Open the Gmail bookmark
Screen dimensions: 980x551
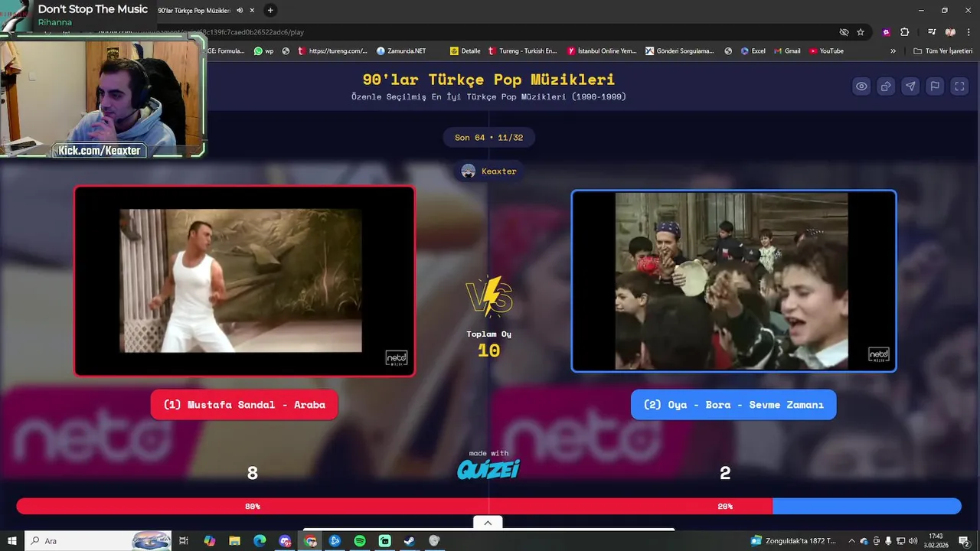click(x=787, y=51)
